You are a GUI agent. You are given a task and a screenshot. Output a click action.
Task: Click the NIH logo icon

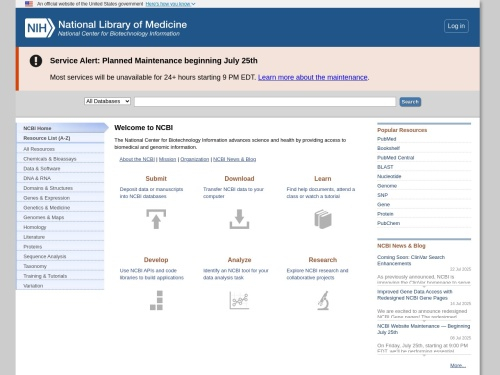[40, 28]
